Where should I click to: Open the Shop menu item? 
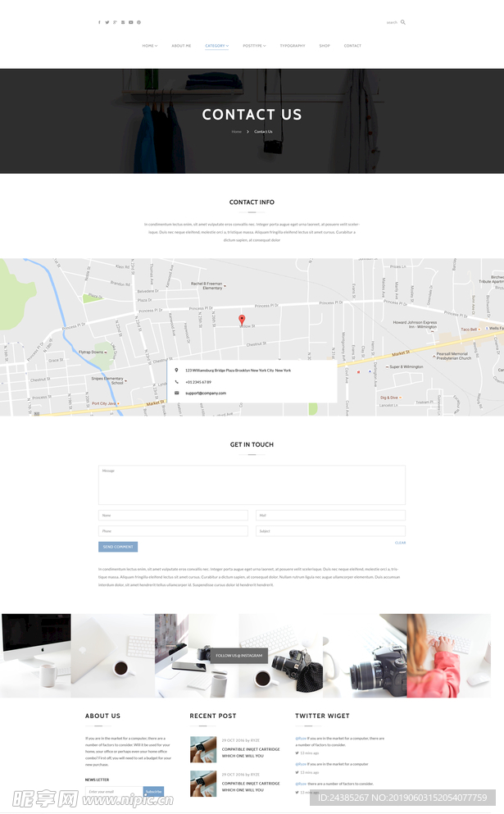(325, 46)
